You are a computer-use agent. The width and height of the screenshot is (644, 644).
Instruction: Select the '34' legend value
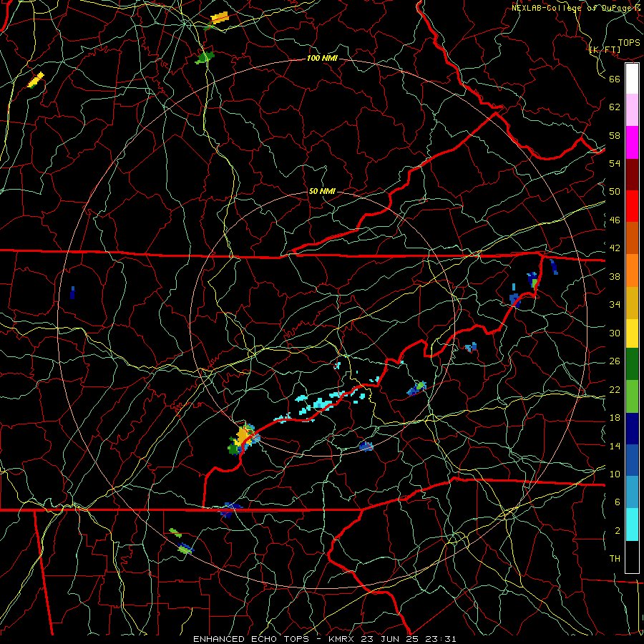pos(615,305)
